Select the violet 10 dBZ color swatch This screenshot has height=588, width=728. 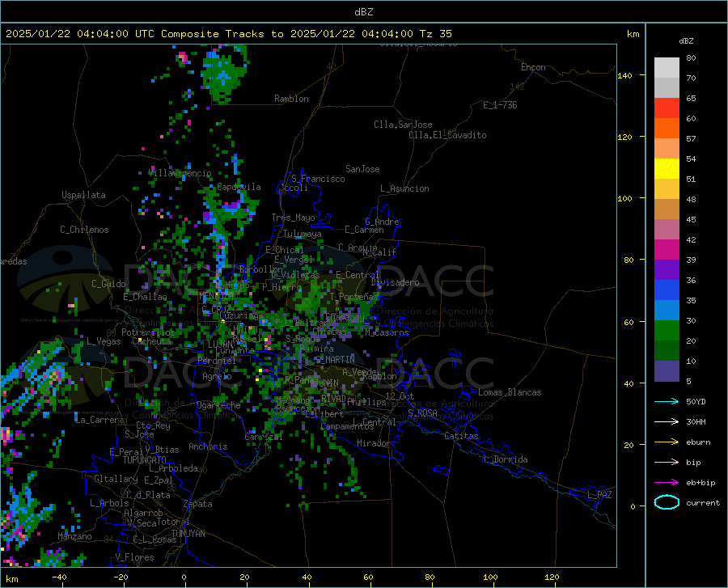[x=667, y=371]
